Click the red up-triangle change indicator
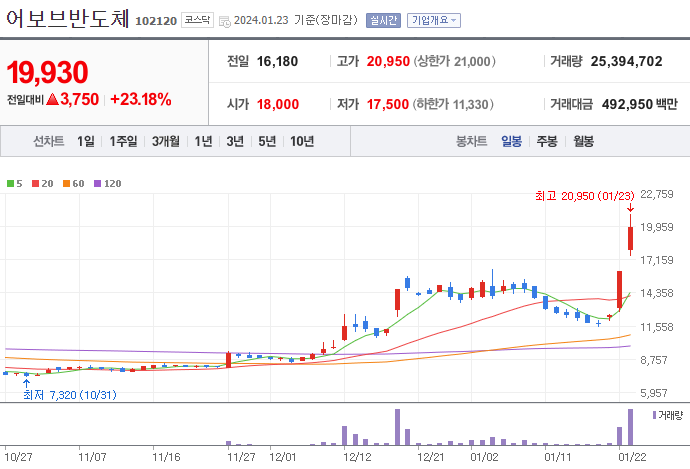This screenshot has height=469, width=690. click(52, 99)
